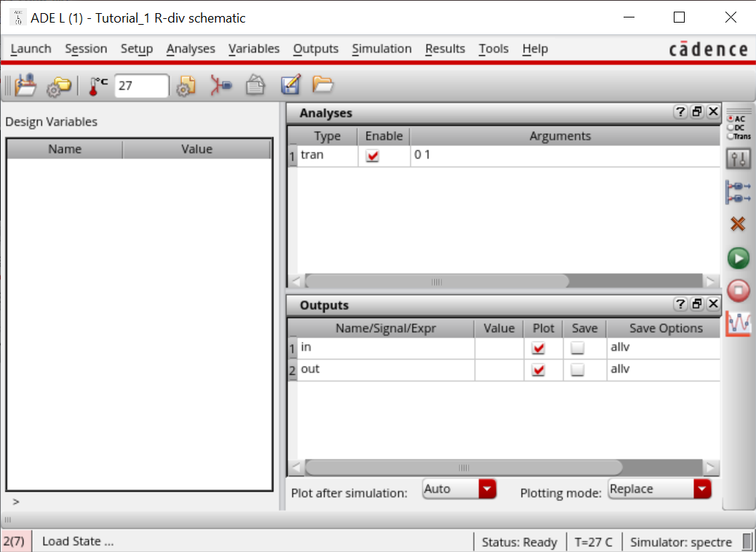756x552 pixels.
Task: Close the Outputs panel
Action: click(713, 304)
